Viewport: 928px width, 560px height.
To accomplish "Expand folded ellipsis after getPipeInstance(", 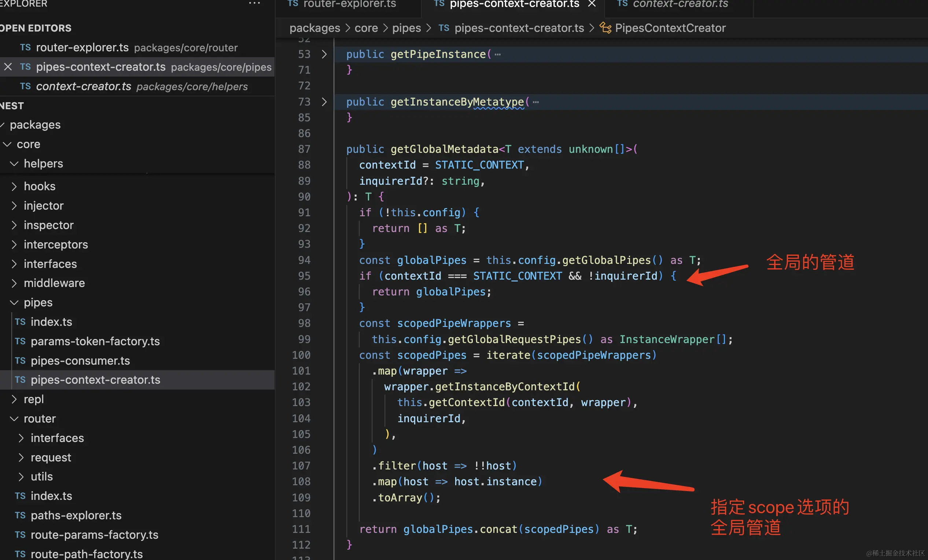I will pos(497,55).
